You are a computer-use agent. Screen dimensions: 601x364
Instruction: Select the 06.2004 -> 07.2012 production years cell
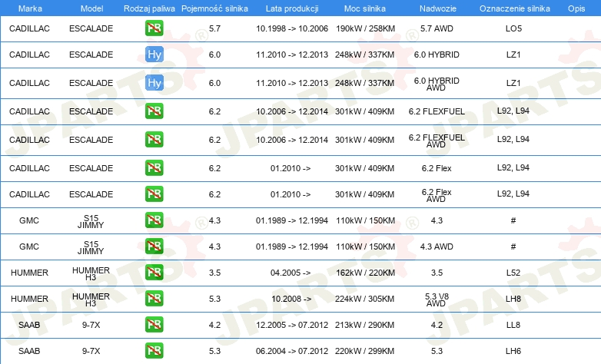coord(292,351)
